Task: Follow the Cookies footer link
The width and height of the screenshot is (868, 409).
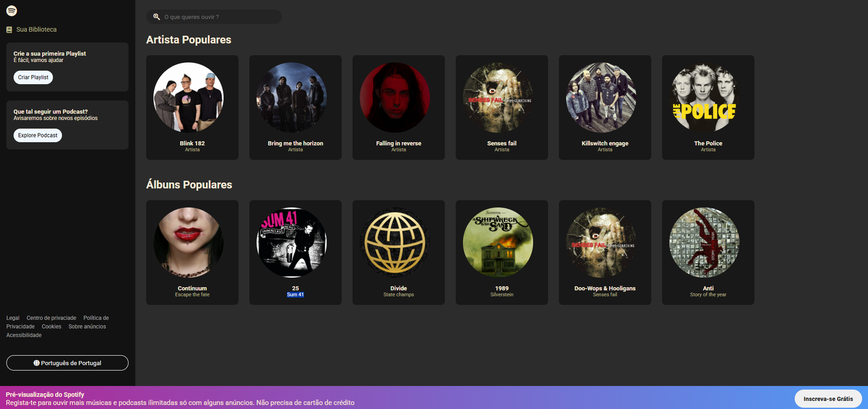Action: (x=52, y=326)
